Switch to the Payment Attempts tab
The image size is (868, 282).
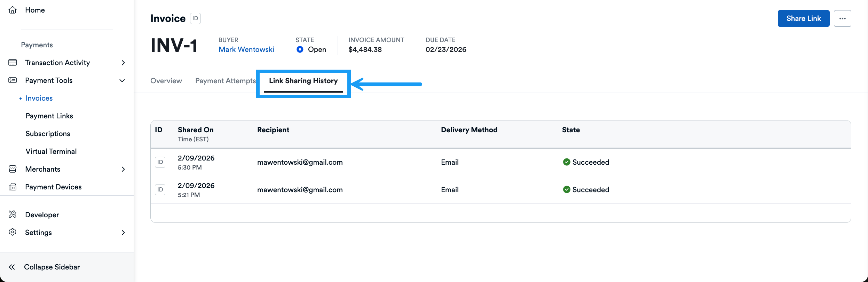(x=226, y=81)
